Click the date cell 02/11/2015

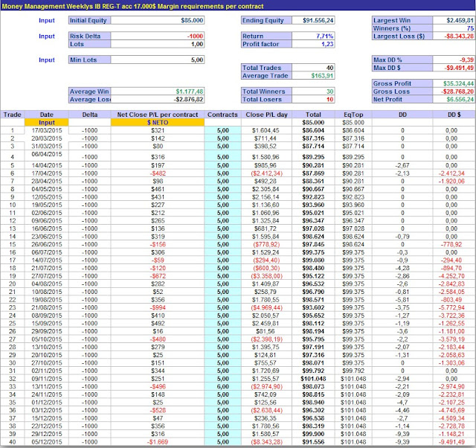46,371
